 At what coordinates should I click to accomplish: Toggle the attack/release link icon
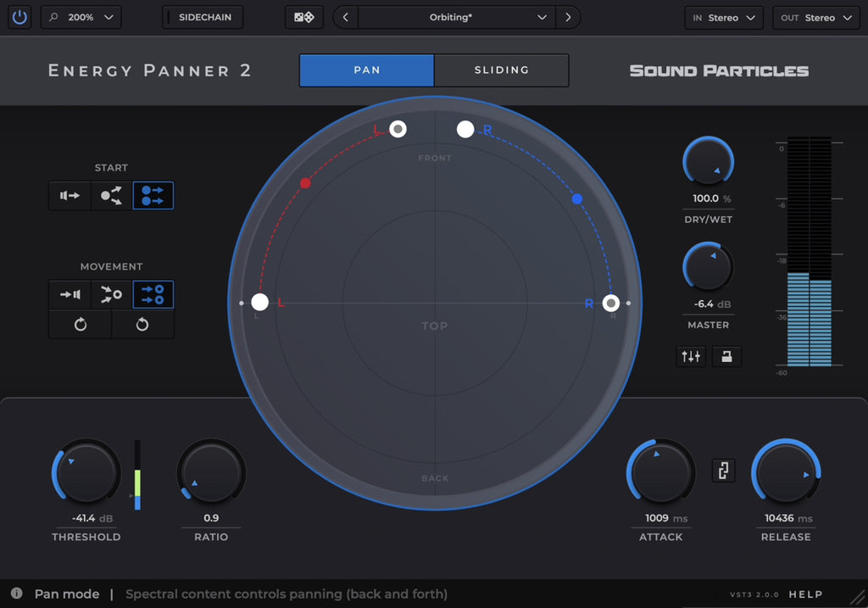[723, 471]
